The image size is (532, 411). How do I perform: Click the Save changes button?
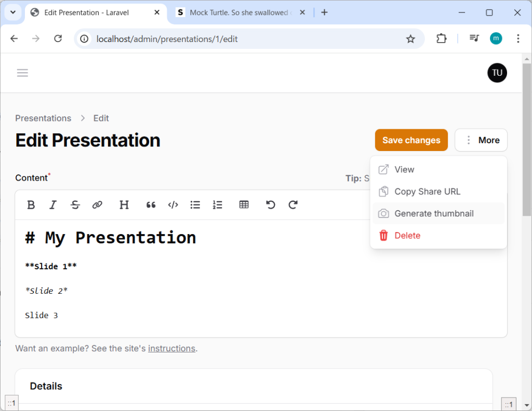[411, 140]
